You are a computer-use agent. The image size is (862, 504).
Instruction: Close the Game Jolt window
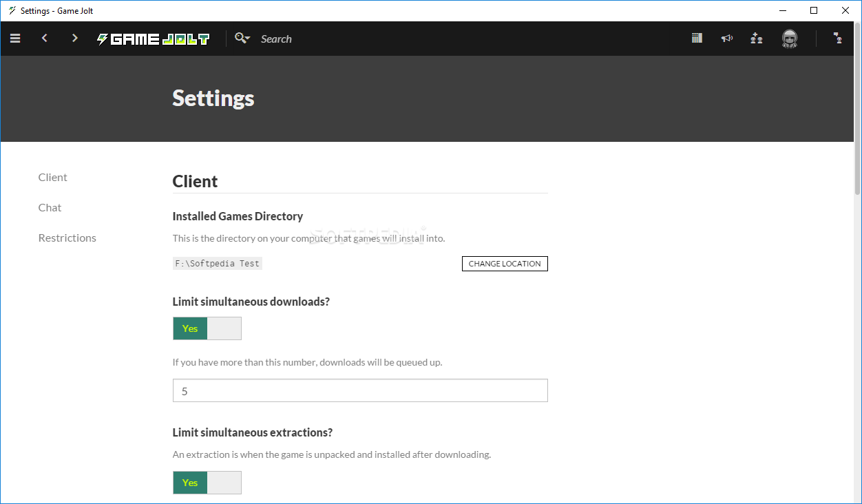tap(845, 10)
